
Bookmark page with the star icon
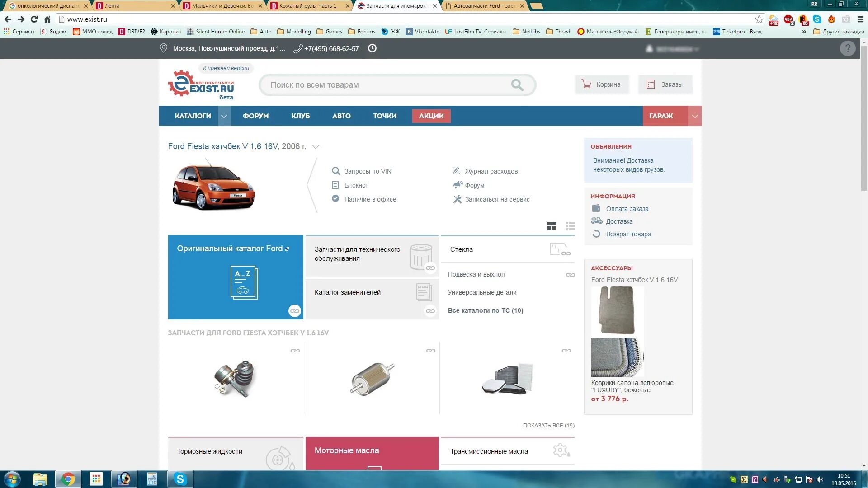(x=759, y=19)
